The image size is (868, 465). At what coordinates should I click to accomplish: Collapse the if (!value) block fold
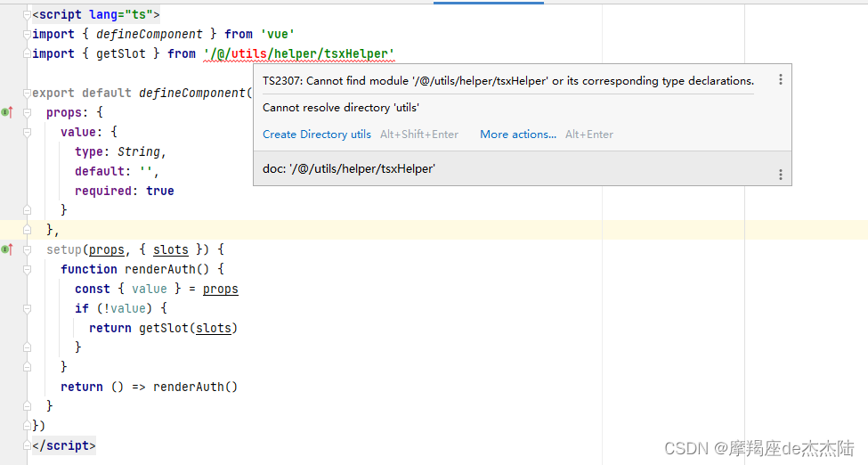click(x=27, y=309)
